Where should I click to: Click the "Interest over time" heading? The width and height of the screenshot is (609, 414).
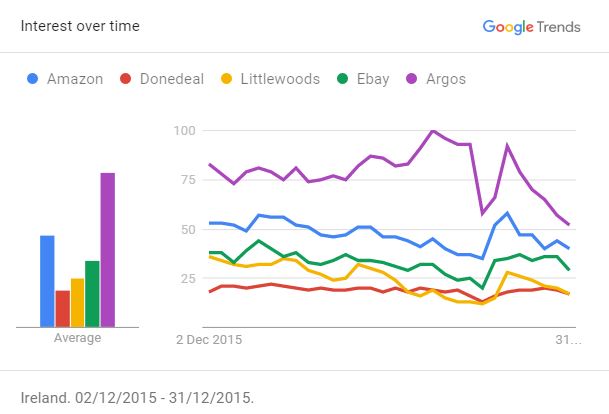point(80,26)
